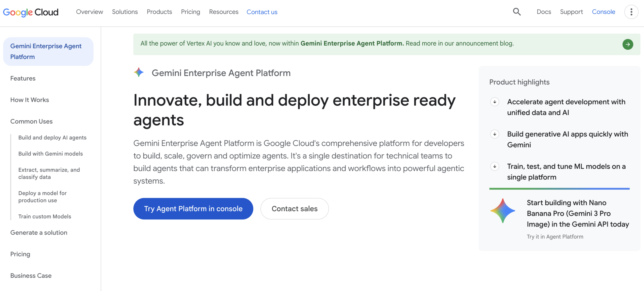Expand the Build generative AI apps highlight

click(495, 134)
